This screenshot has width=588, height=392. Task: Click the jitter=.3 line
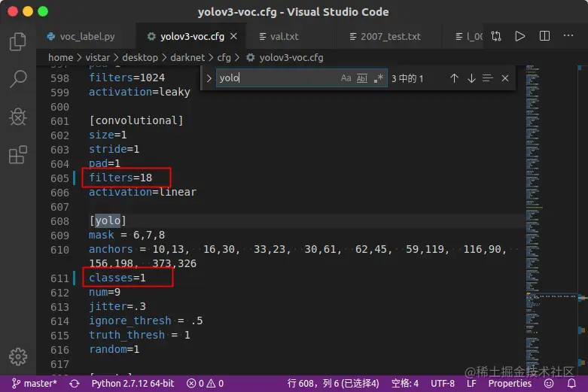tap(117, 306)
